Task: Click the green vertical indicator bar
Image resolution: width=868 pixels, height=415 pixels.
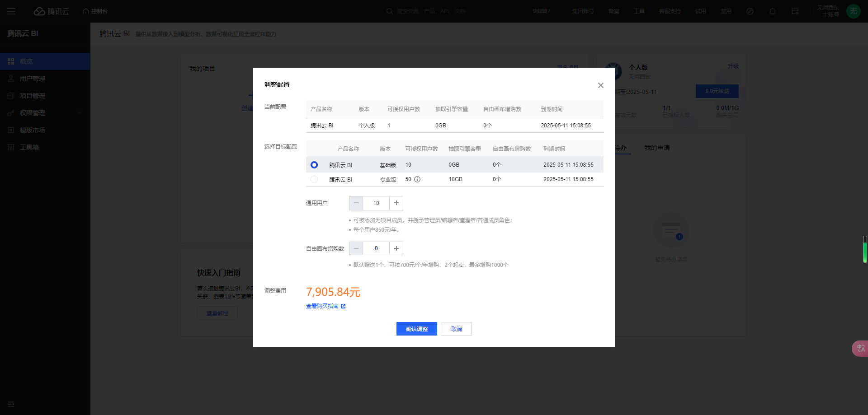Action: point(865,249)
